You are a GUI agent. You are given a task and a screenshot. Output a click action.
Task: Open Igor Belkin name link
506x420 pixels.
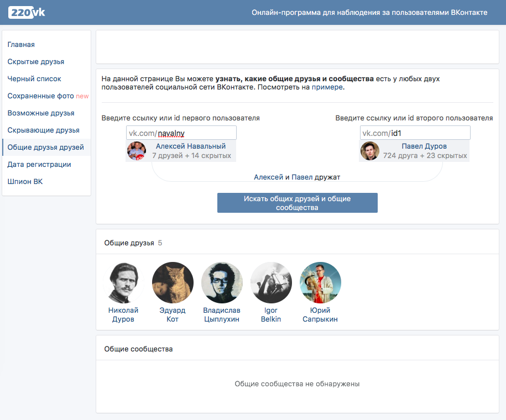click(x=271, y=314)
